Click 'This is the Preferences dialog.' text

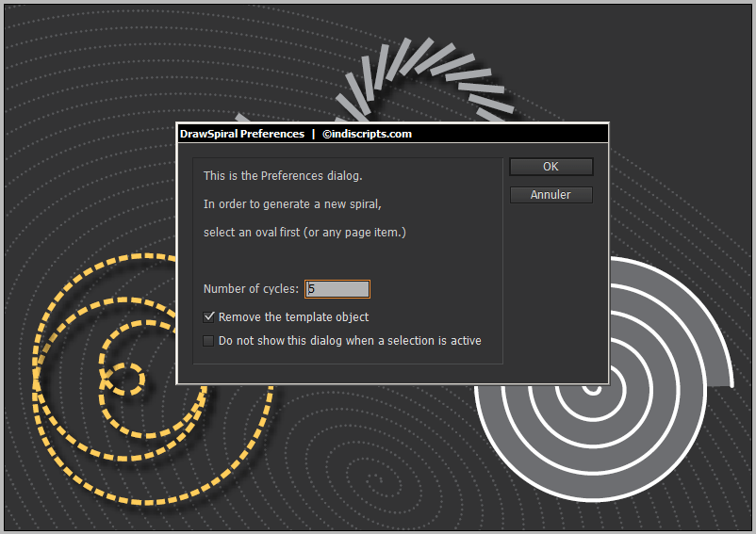[283, 176]
